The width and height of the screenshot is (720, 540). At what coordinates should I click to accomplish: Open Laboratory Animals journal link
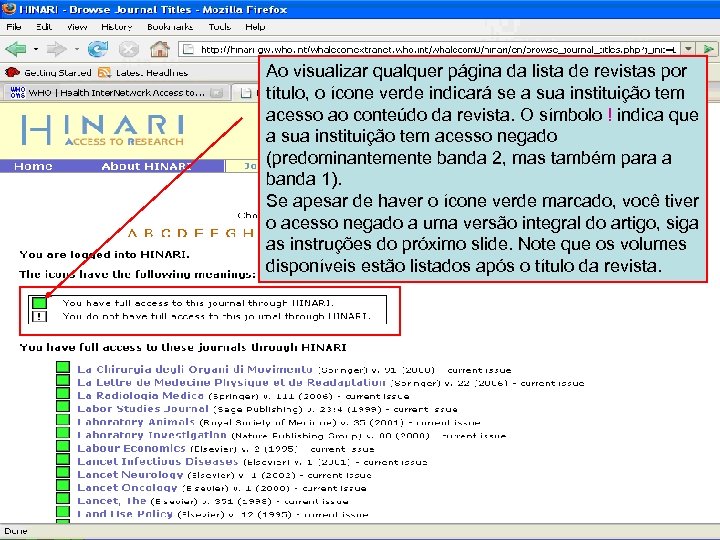point(136,422)
